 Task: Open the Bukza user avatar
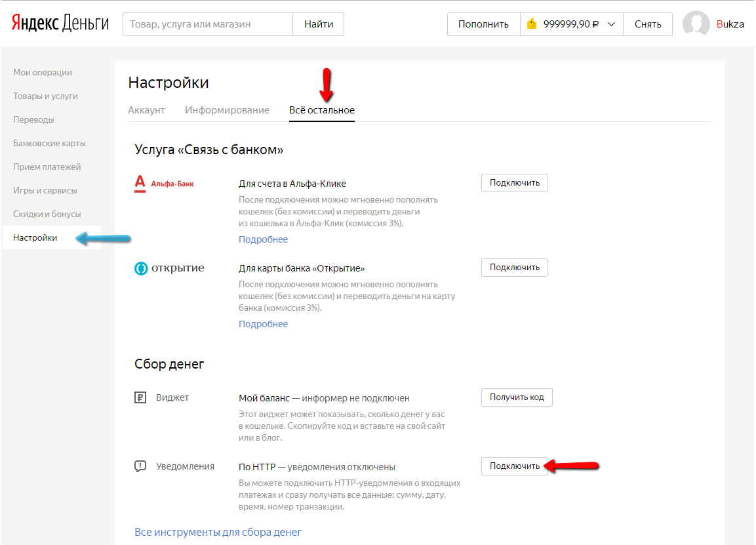696,24
